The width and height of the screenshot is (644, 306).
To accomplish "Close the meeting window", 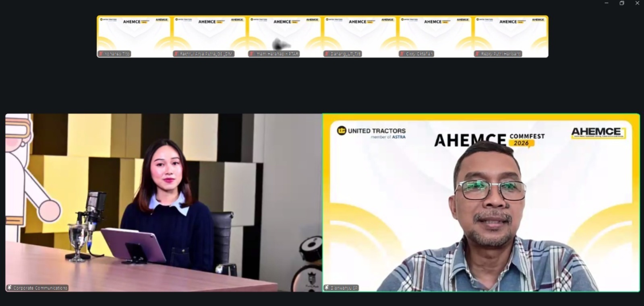I will 637,3.
